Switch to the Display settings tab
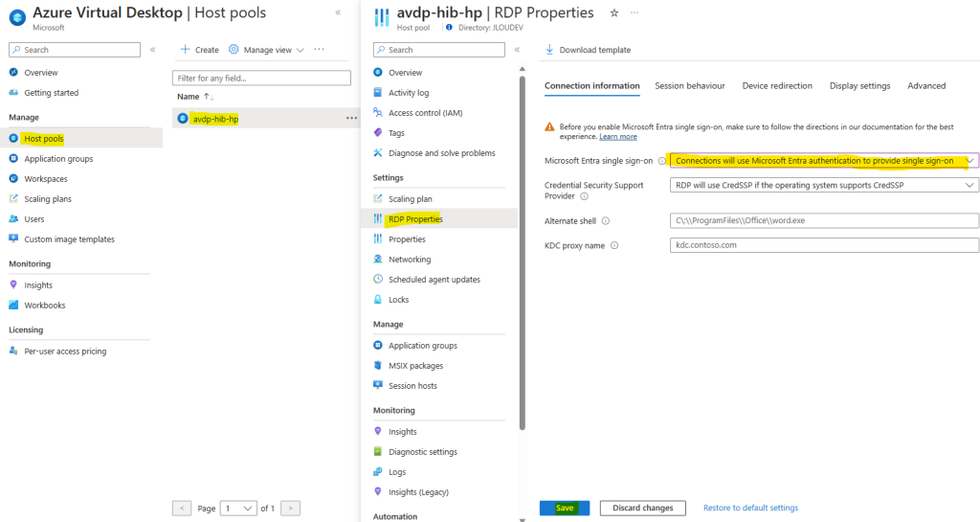This screenshot has height=522, width=980. pyautogui.click(x=860, y=85)
